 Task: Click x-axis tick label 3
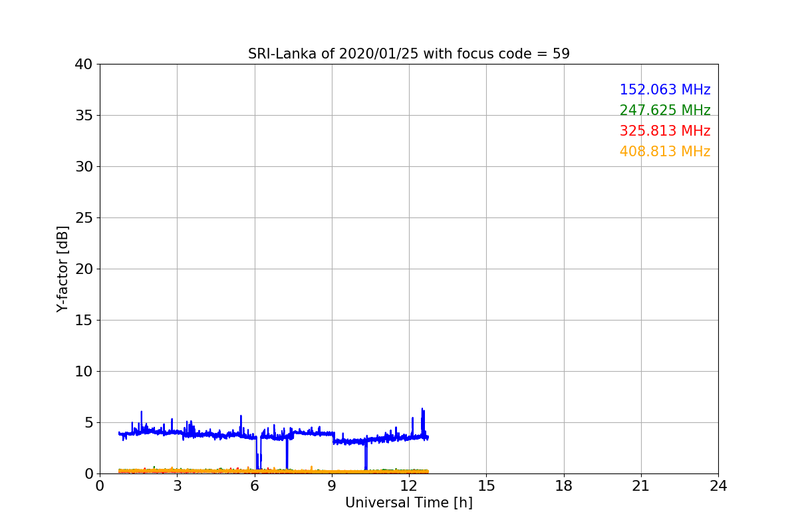coord(177,486)
